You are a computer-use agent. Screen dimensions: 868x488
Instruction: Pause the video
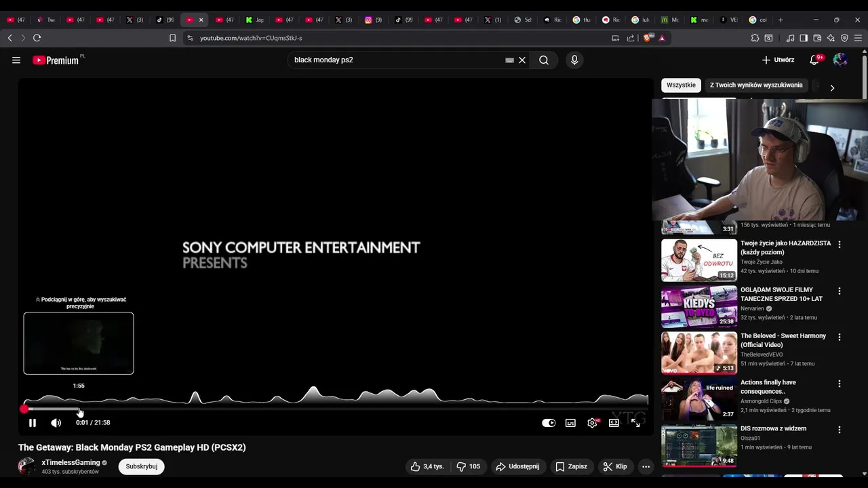(32, 422)
